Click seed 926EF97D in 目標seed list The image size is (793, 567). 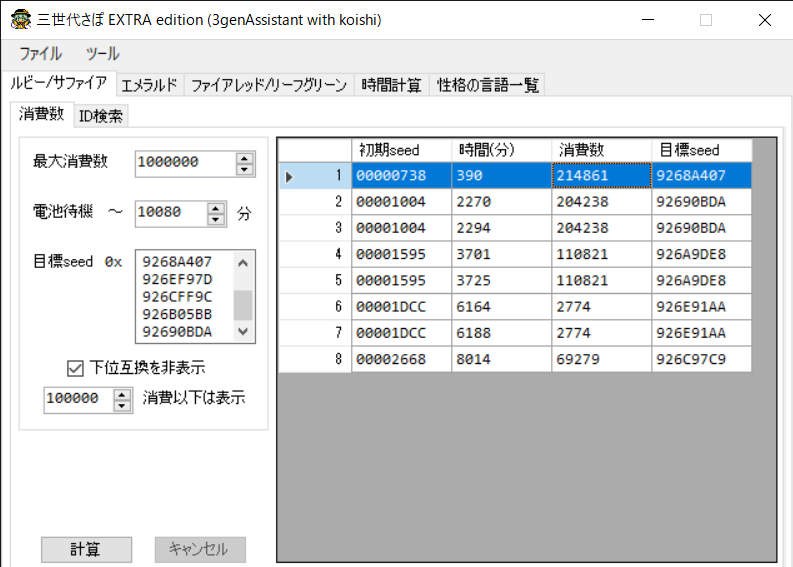(x=177, y=279)
